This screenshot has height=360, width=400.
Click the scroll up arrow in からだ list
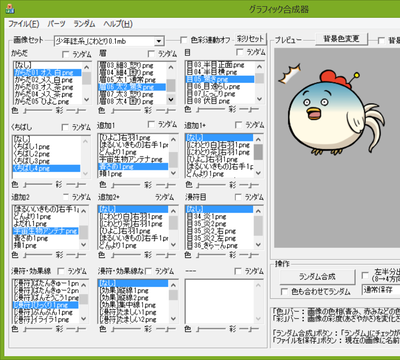pos(86,67)
